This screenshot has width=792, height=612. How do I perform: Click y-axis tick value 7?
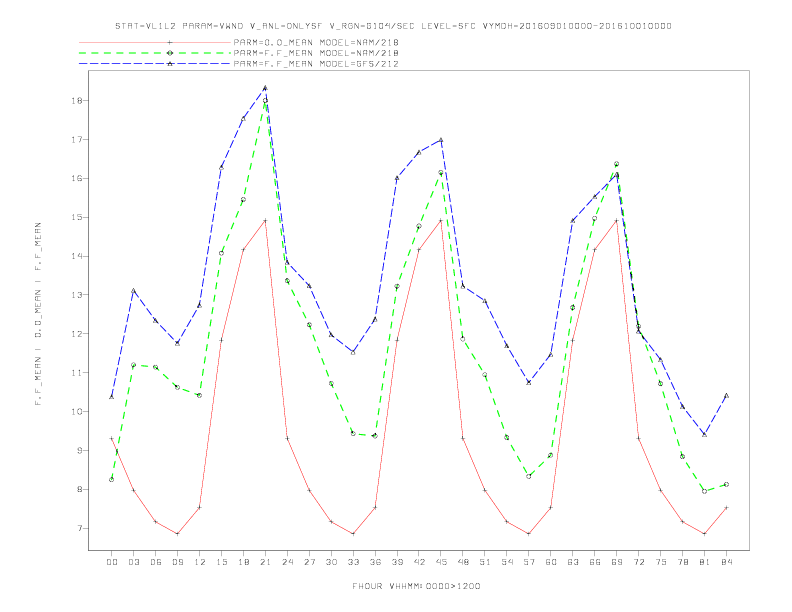pos(79,528)
